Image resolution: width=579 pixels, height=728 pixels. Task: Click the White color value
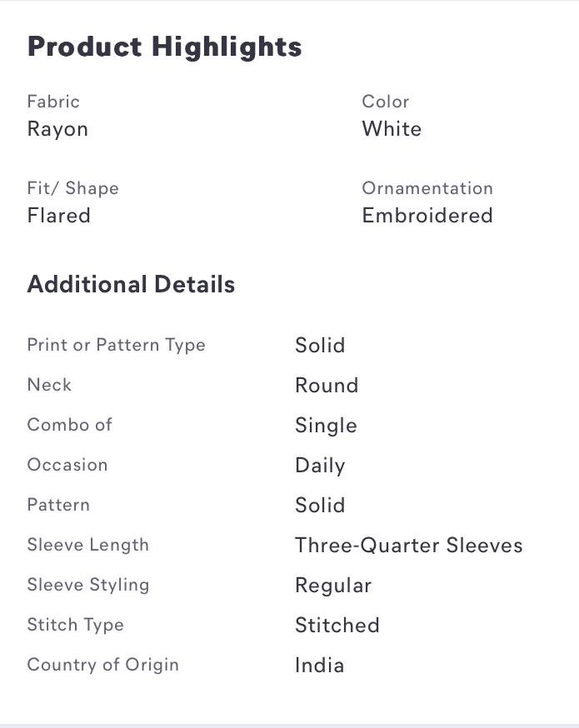click(x=392, y=129)
